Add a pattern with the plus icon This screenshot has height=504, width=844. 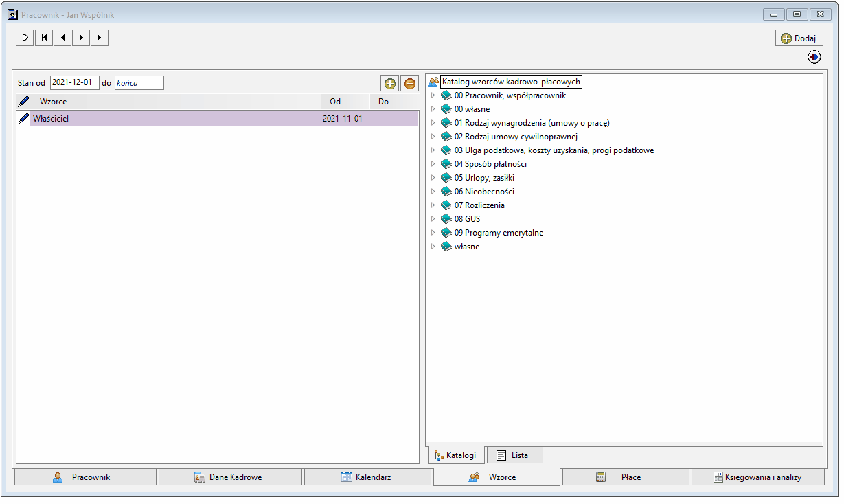pos(390,83)
